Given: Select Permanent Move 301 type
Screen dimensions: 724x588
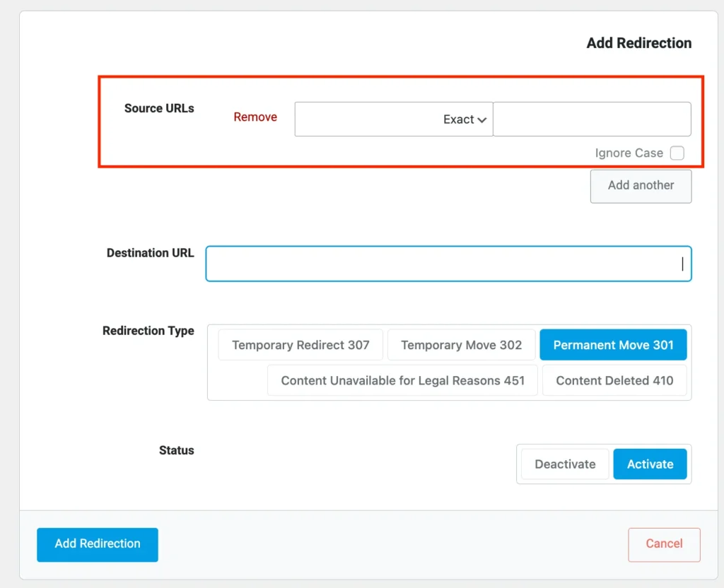Looking at the screenshot, I should (613, 345).
